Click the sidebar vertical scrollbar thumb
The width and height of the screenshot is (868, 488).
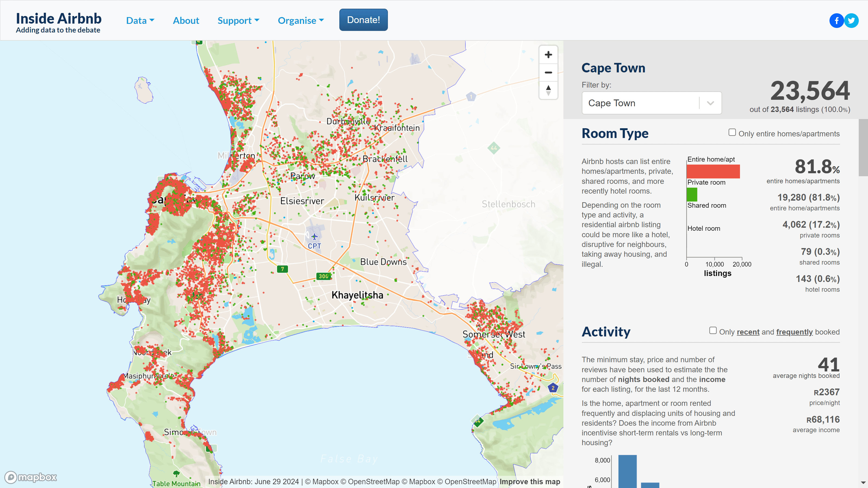click(863, 147)
